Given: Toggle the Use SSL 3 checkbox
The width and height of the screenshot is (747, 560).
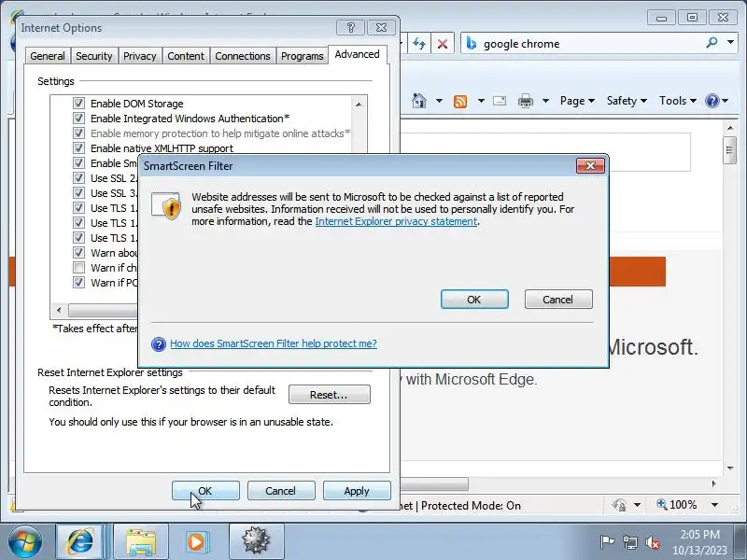Looking at the screenshot, I should tap(78, 192).
